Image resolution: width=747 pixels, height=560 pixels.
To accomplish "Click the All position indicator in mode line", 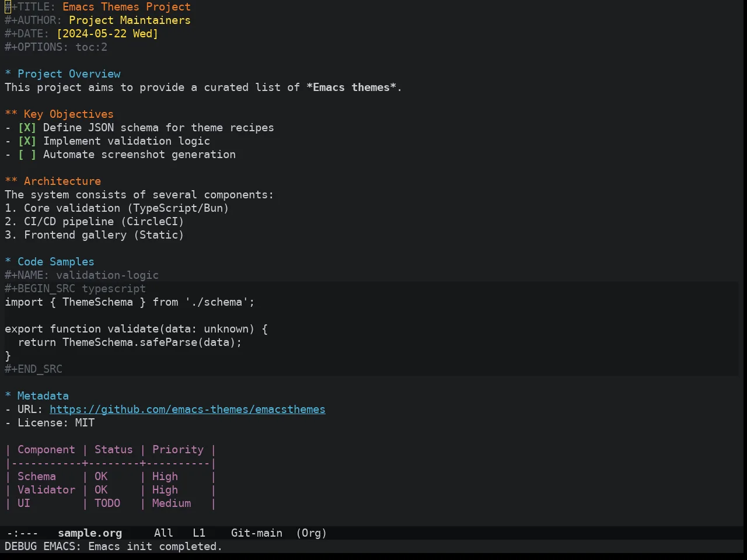I will tap(163, 533).
